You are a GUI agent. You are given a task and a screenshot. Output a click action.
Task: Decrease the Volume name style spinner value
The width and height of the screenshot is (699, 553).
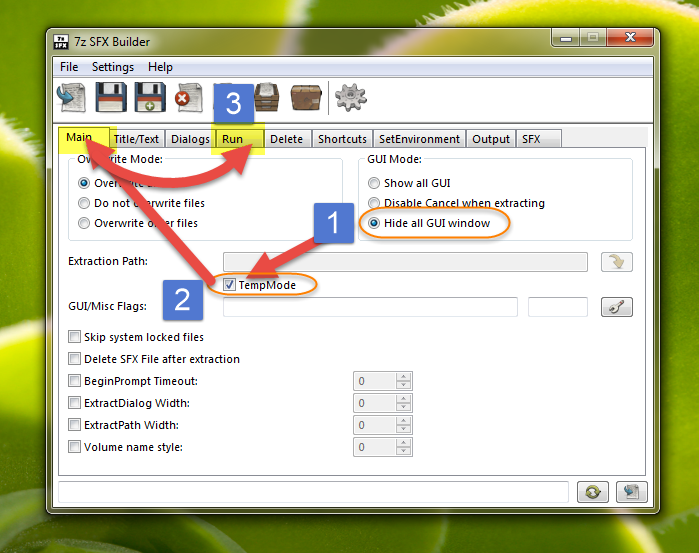(x=403, y=451)
